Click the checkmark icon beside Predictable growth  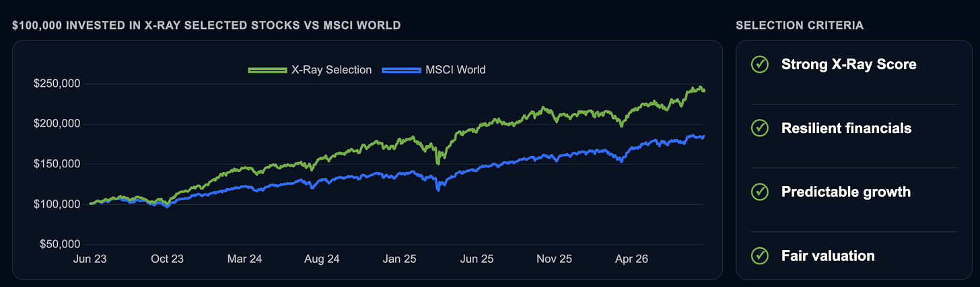759,192
